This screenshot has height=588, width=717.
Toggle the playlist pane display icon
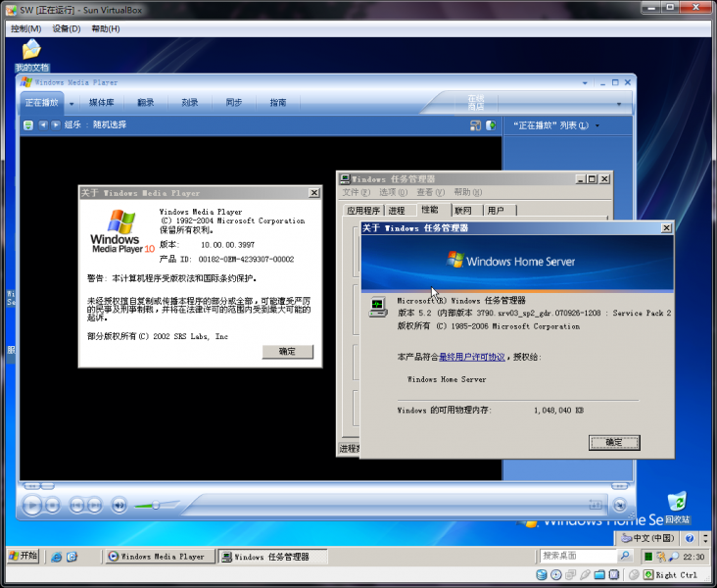coord(491,124)
